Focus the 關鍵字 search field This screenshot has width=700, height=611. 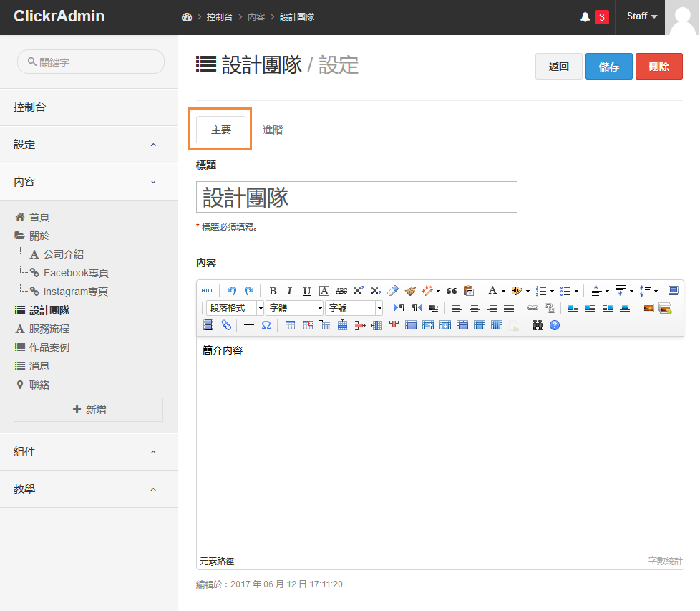coord(91,62)
